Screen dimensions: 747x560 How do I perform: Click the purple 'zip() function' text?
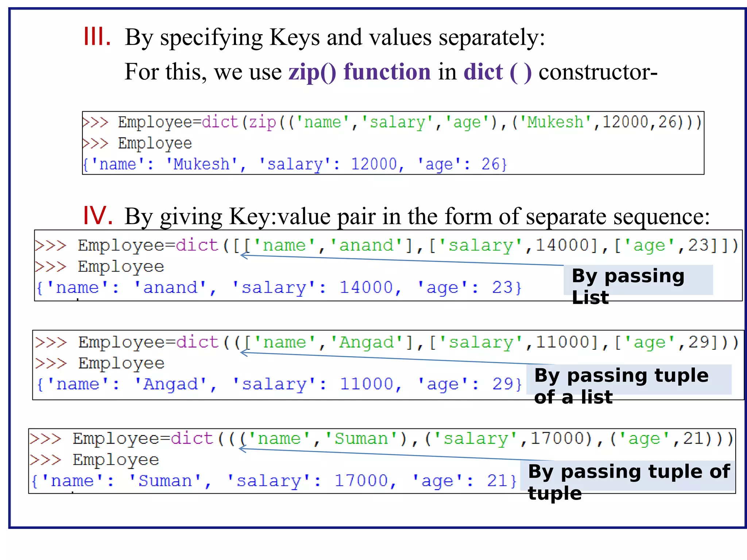click(359, 71)
